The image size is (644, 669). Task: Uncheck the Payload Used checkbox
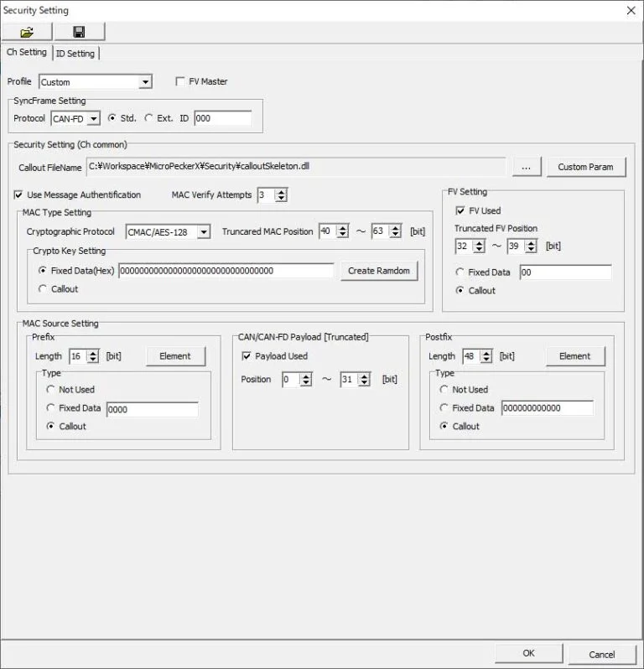(247, 356)
